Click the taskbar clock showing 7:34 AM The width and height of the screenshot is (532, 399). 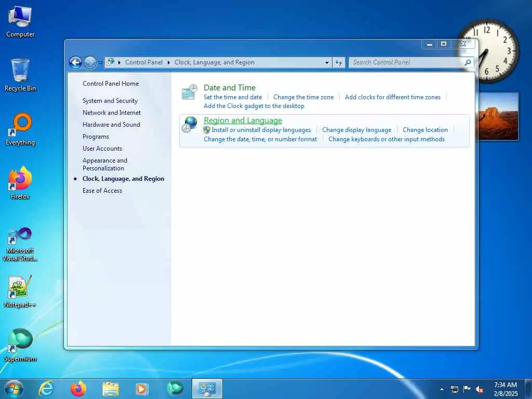click(x=506, y=389)
